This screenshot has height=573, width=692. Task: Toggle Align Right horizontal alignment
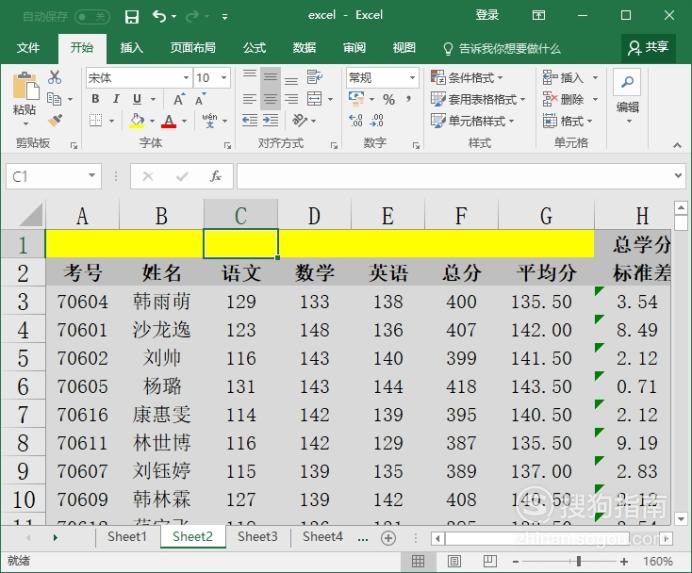(291, 99)
